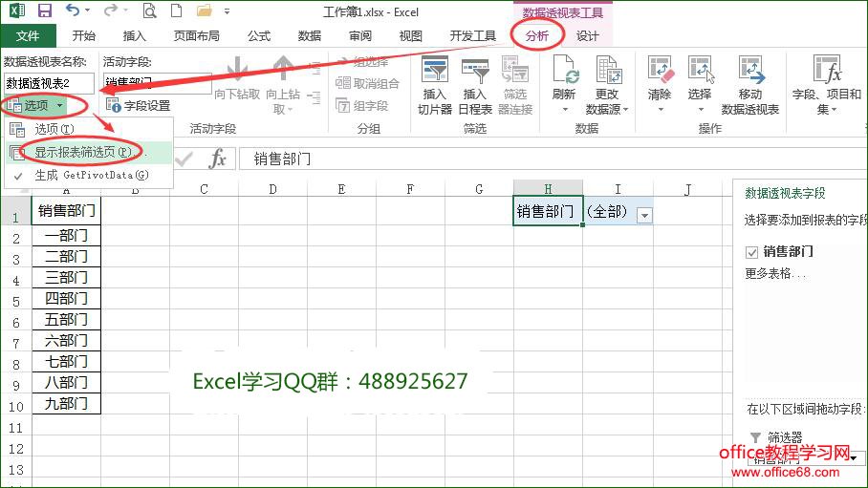Click the 组字段 group field button

coord(362,105)
